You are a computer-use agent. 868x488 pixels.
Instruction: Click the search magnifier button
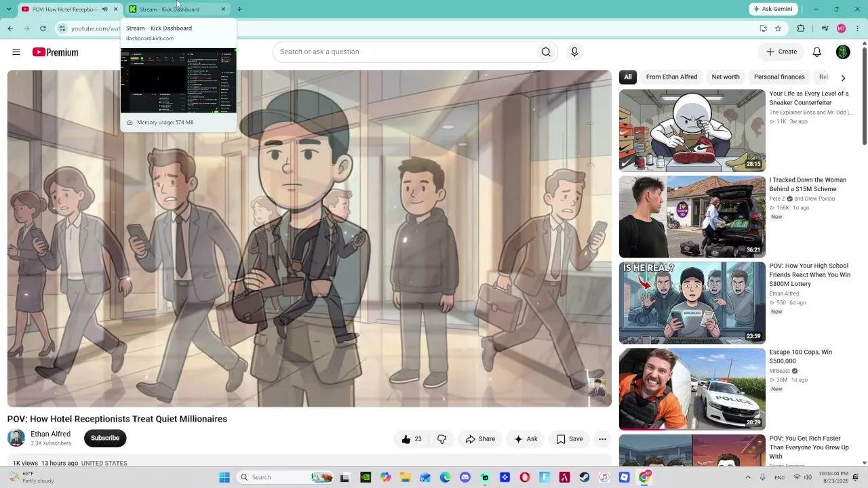click(x=546, y=52)
